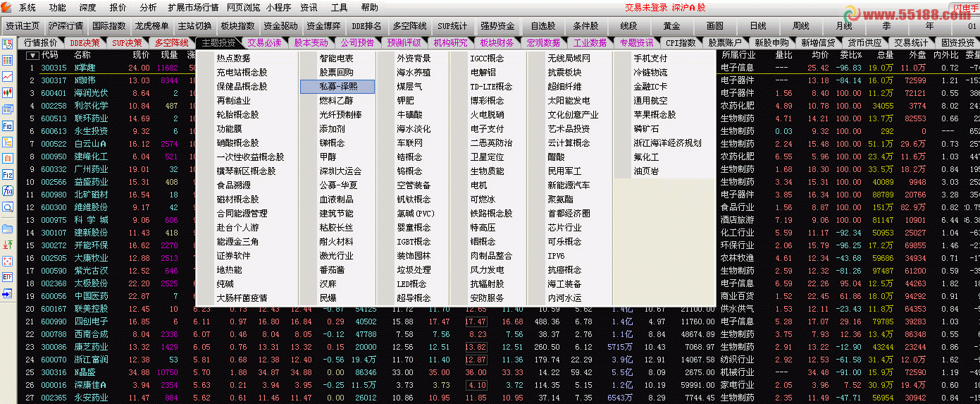Sort by the 所属行业 column header
This screenshot has width=980, height=404.
tap(738, 55)
